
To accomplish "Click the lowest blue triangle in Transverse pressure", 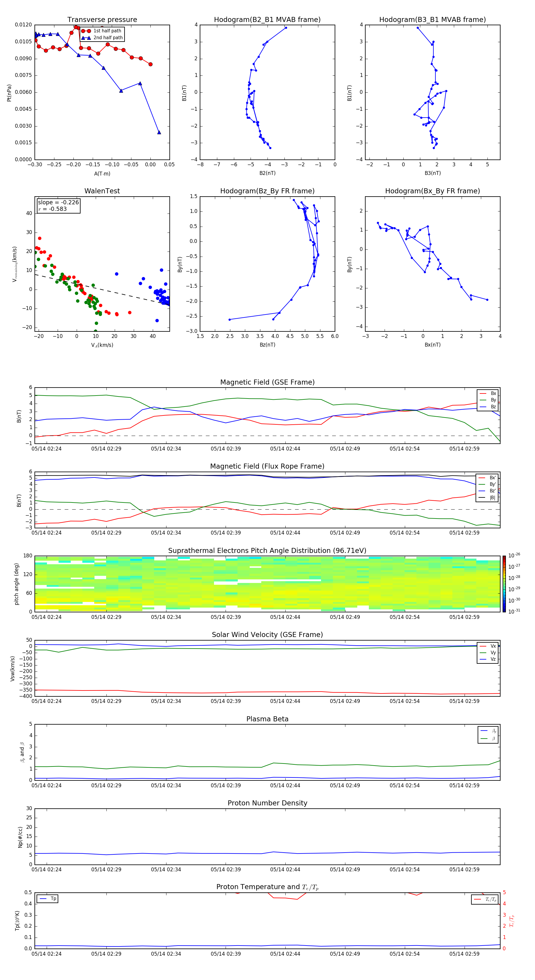I will coord(159,132).
